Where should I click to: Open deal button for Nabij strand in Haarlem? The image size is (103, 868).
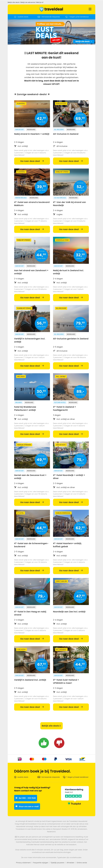32,161
